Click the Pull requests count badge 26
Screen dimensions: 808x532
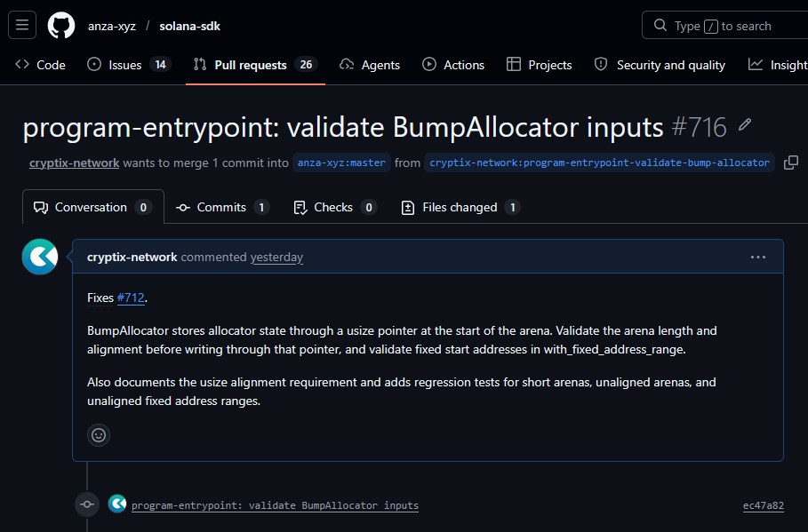(x=306, y=65)
